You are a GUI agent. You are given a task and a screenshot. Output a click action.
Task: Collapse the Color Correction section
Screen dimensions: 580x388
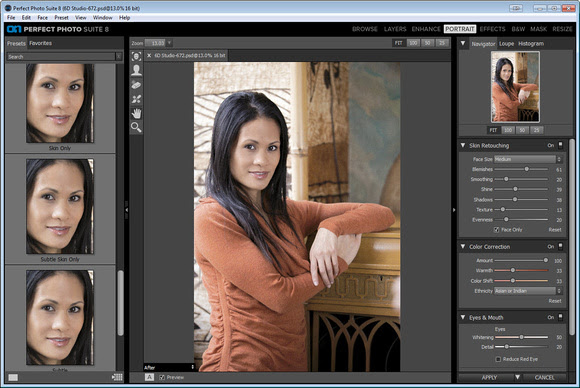(x=463, y=246)
